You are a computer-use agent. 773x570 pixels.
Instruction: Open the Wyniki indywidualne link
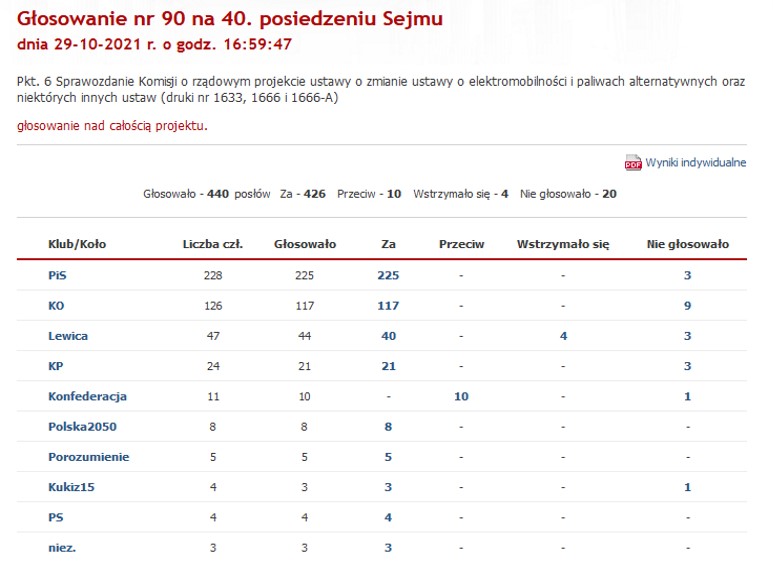coord(695,163)
